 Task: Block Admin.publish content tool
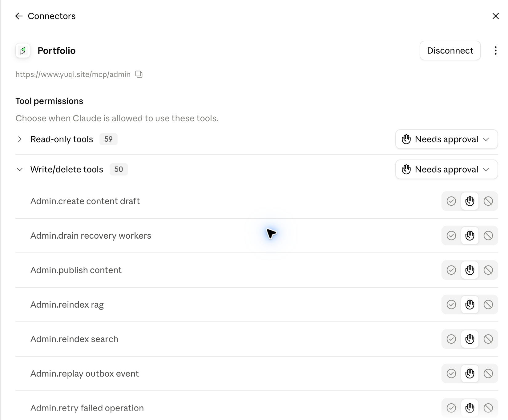[x=488, y=270]
